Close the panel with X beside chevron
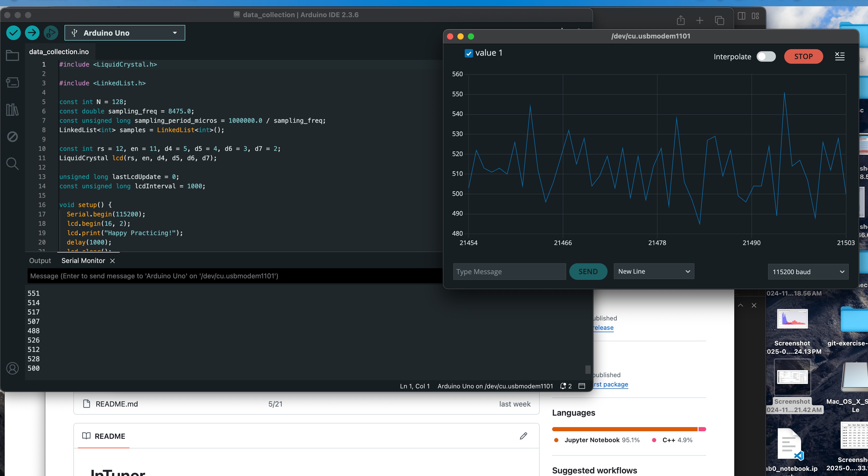The width and height of the screenshot is (868, 476). tap(754, 305)
